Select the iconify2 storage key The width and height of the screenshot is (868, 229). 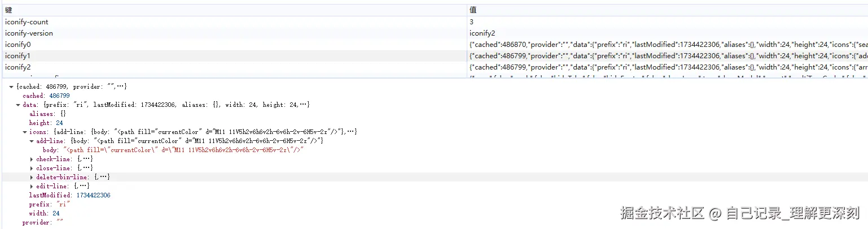(18, 67)
